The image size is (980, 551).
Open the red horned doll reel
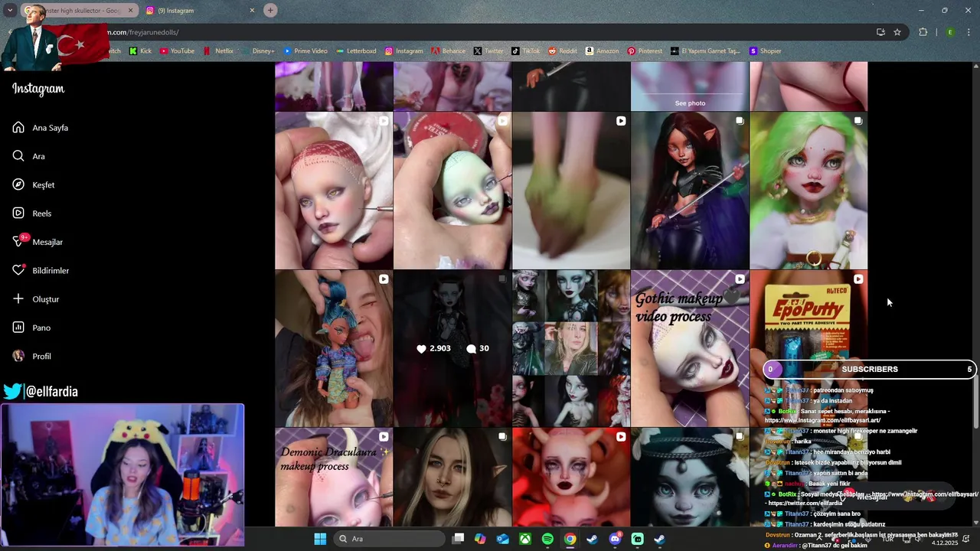[x=571, y=477]
